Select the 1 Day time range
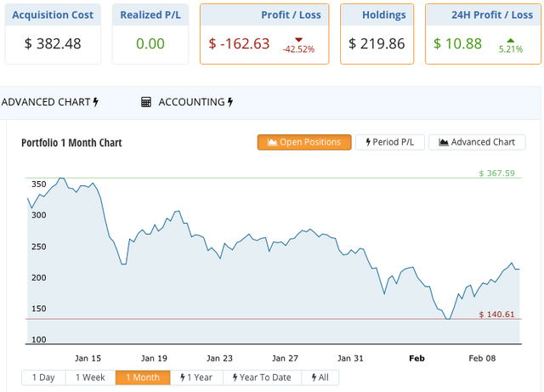The width and height of the screenshot is (544, 392). tap(43, 378)
